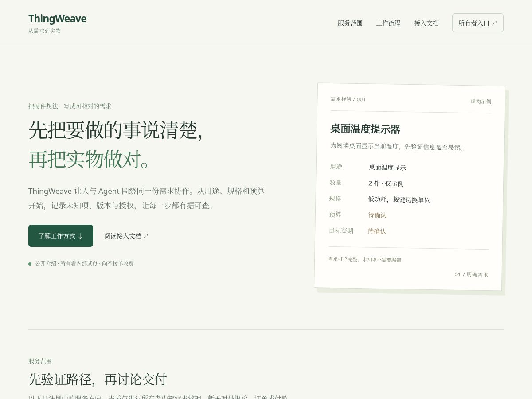The height and width of the screenshot is (399, 532).
Task: Click the 规格 row label
Action: tap(335, 199)
